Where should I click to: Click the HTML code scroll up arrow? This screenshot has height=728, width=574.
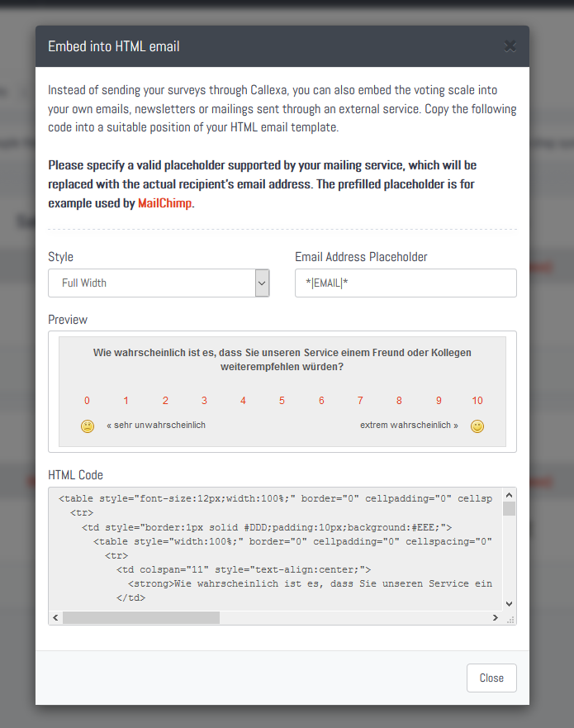[x=509, y=495]
